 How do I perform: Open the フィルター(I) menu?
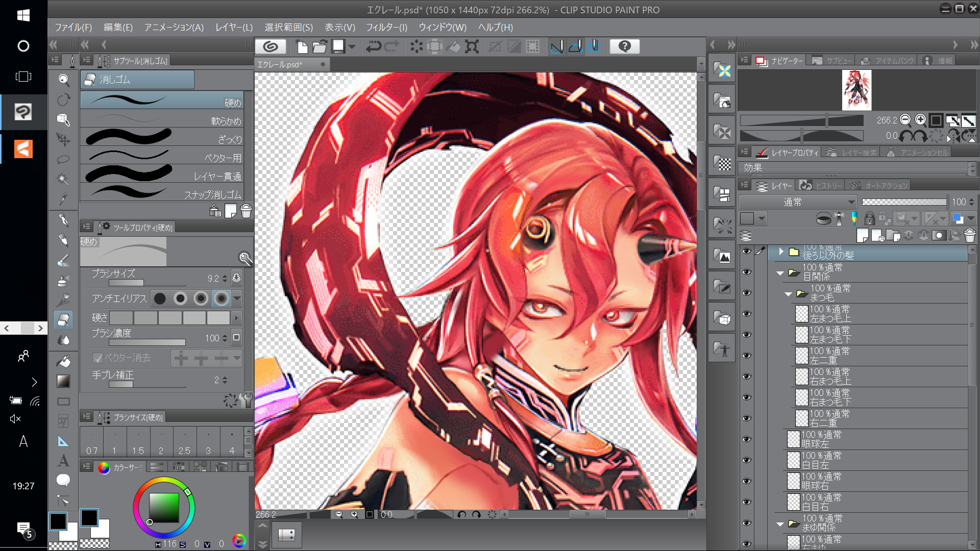[386, 28]
